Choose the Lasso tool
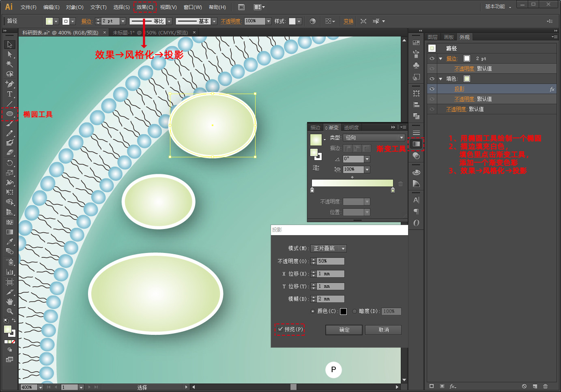The height and width of the screenshot is (392, 561). point(10,74)
